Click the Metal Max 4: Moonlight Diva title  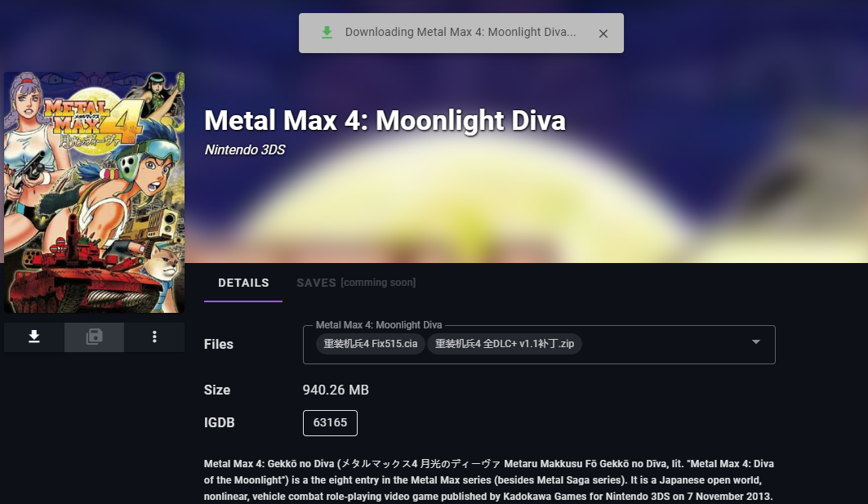(x=385, y=121)
